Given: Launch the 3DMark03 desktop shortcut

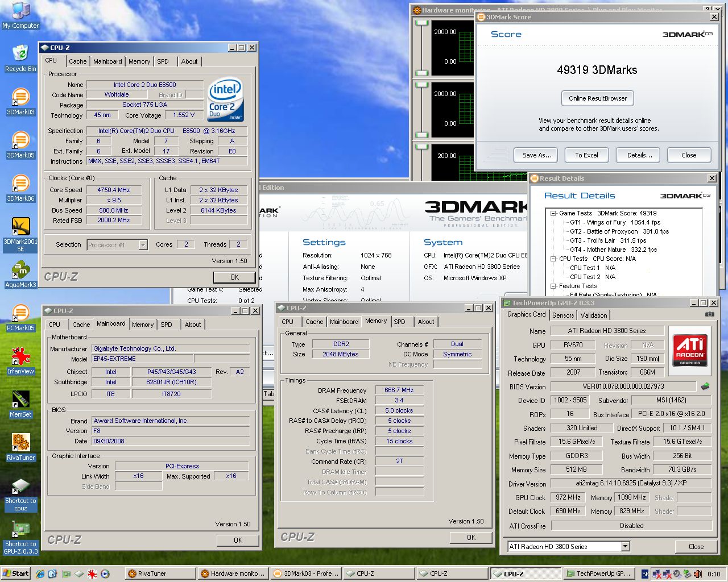Looking at the screenshot, I should click(20, 102).
